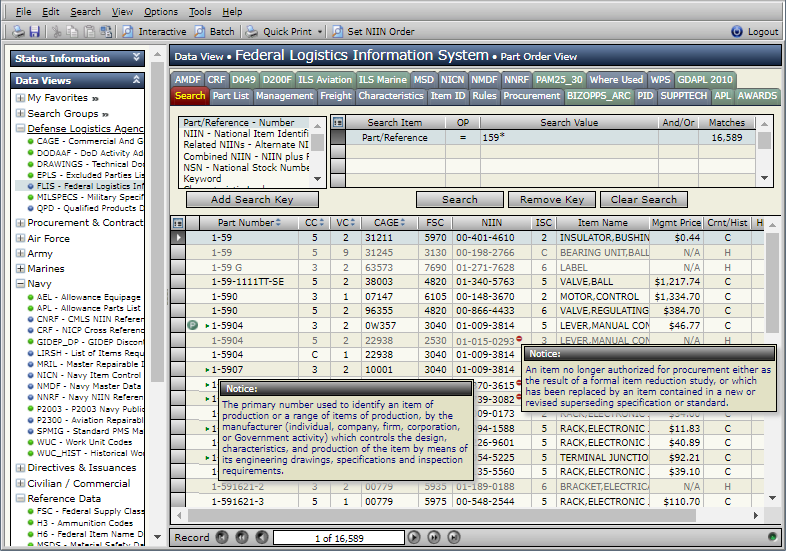Click the P icon beside 1-5904

point(192,325)
